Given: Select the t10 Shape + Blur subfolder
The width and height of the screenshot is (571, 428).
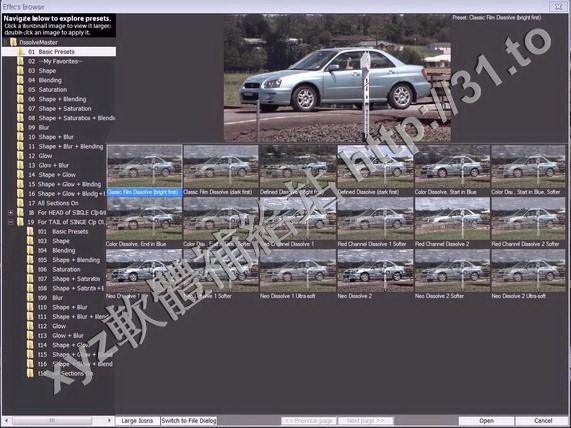Looking at the screenshot, I should [x=62, y=307].
